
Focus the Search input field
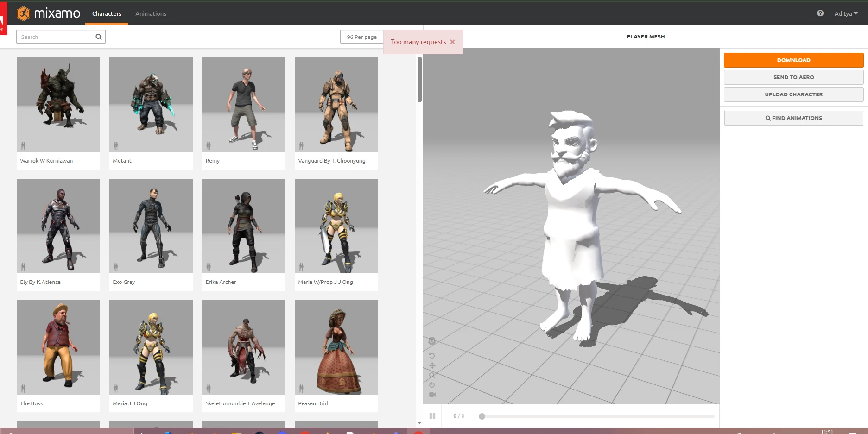pyautogui.click(x=56, y=37)
